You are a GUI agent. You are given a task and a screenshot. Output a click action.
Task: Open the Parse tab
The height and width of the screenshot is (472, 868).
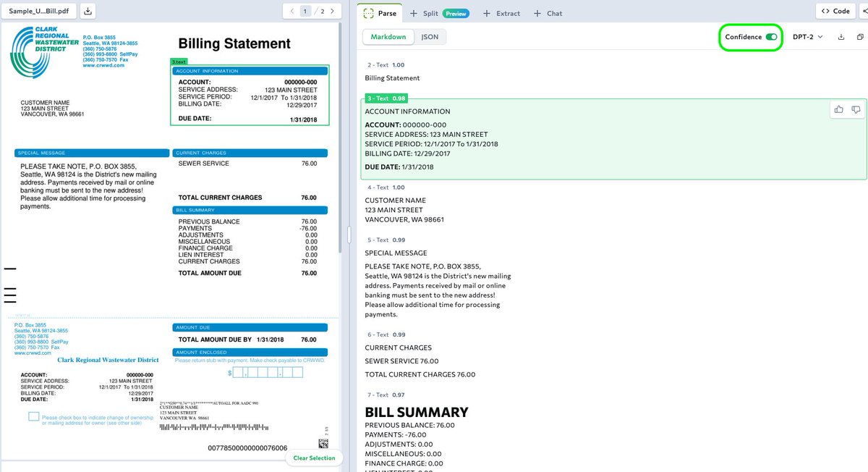[380, 13]
